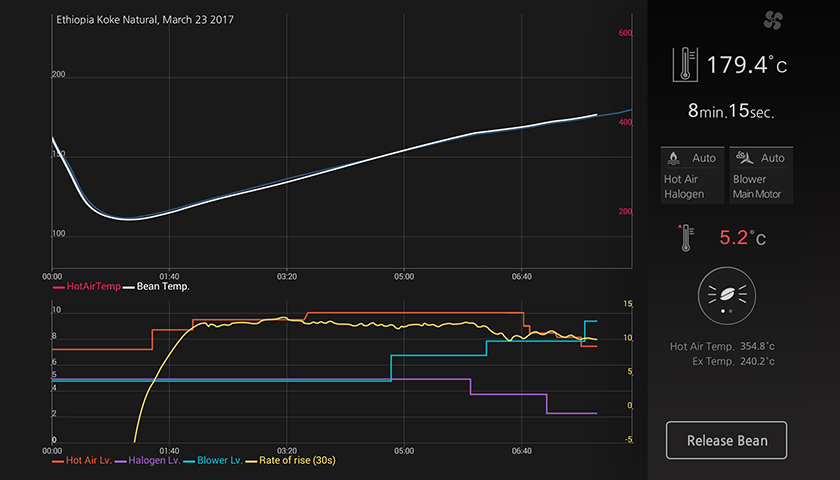The image size is (840, 480).
Task: Hide the Hot Air Lv. line
Action: click(x=83, y=459)
